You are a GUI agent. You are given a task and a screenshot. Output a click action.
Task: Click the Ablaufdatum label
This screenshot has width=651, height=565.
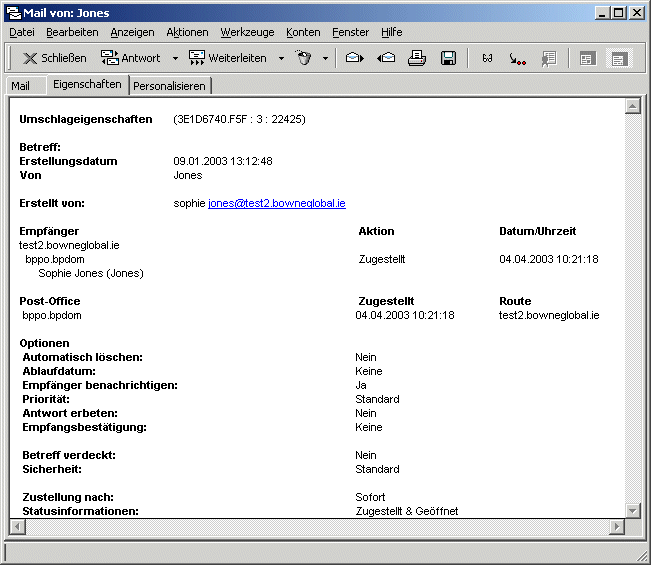59,371
